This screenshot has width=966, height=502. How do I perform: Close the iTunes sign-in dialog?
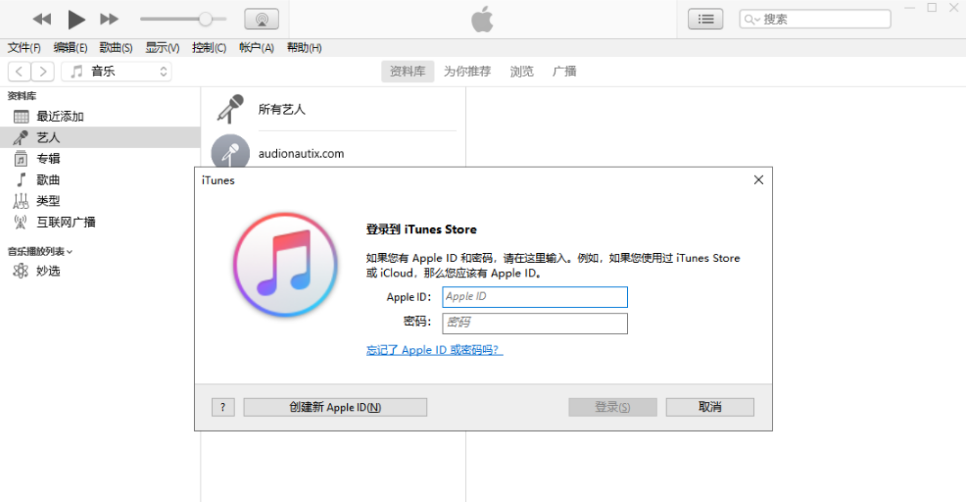pos(758,180)
